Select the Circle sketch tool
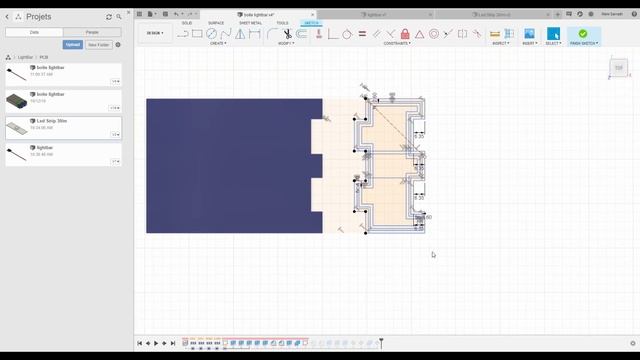This screenshot has width=640, height=360. [x=211, y=34]
